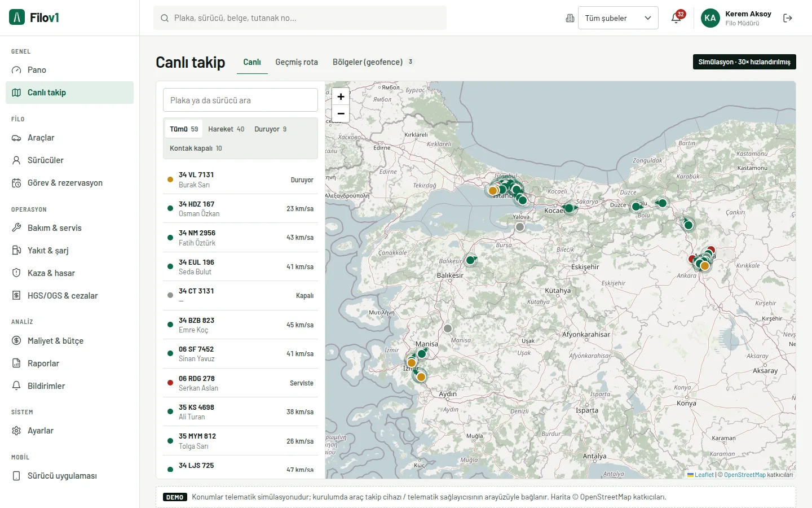This screenshot has width=812, height=508.
Task: Click the Sürücüler person icon
Action: coord(16,160)
